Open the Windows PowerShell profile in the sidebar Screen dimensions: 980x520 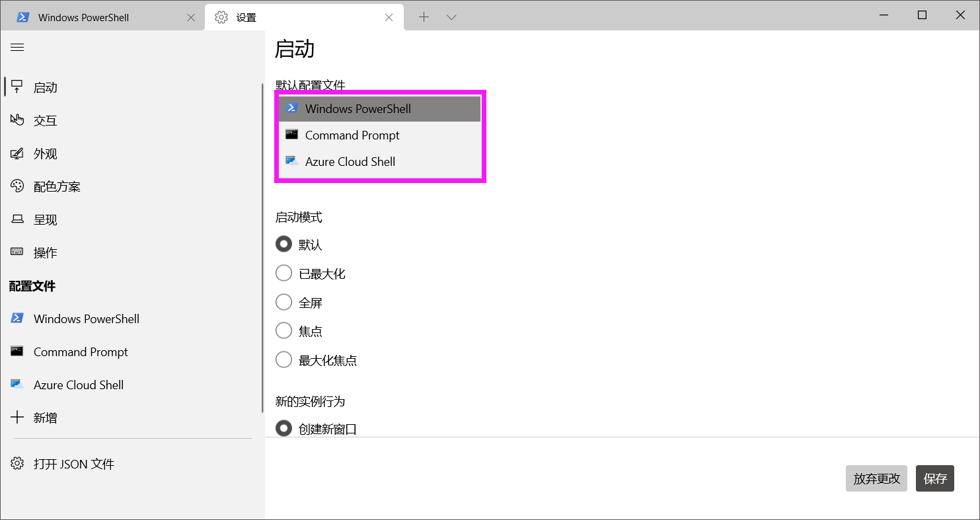[x=132, y=318]
